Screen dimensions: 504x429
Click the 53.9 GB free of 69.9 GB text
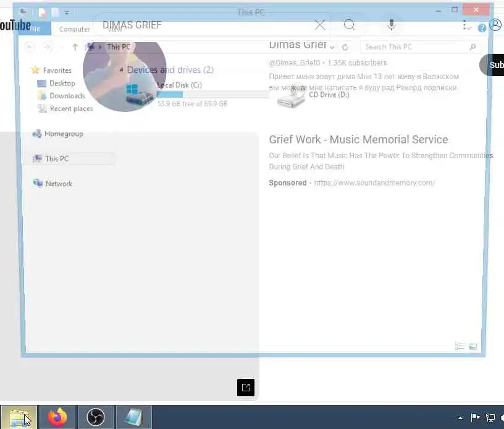pos(192,104)
